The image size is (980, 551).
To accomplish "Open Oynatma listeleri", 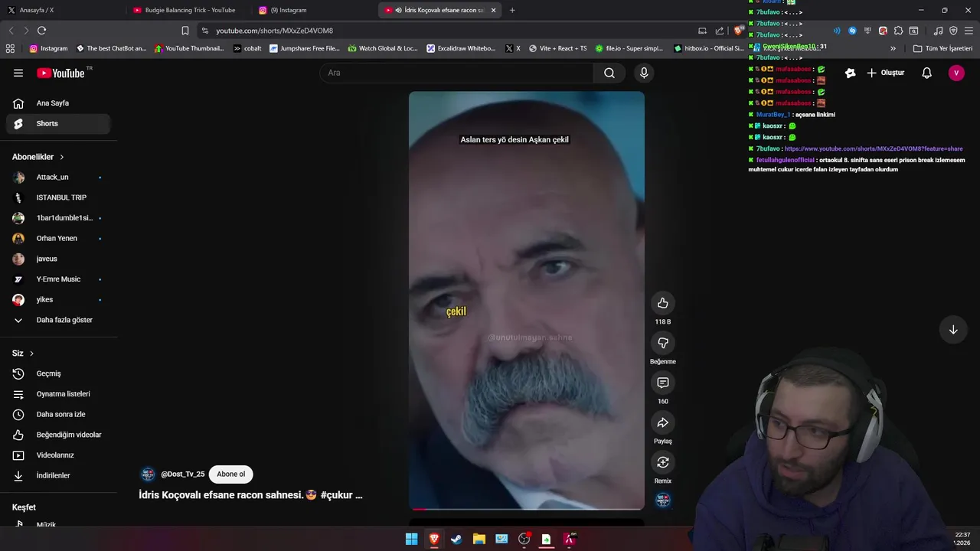I will (x=58, y=394).
